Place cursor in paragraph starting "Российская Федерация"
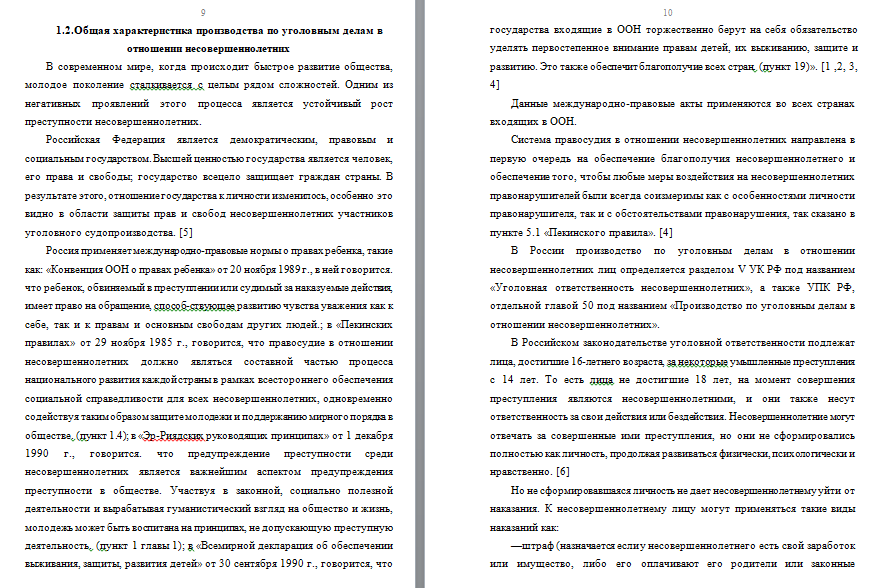 pyautogui.click(x=110, y=140)
